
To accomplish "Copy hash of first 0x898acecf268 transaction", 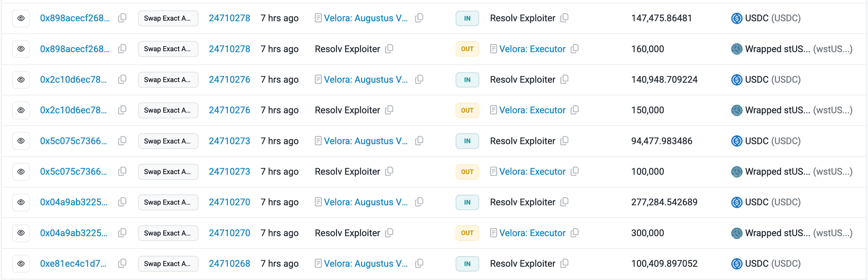I will (122, 18).
